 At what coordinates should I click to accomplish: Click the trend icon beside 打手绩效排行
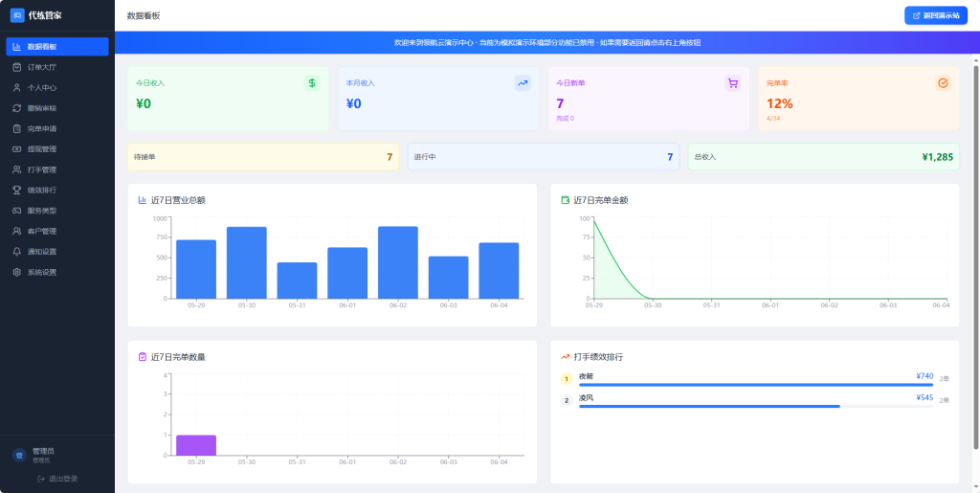point(565,357)
